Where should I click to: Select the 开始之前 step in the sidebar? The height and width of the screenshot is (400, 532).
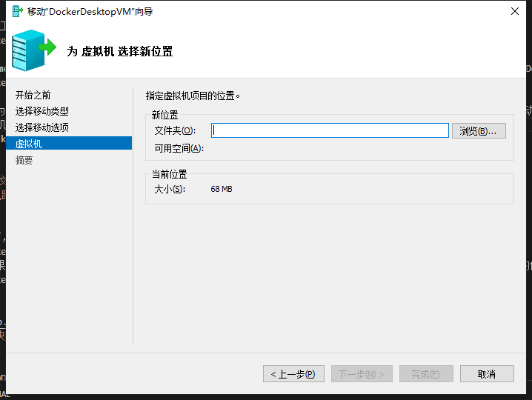tap(33, 95)
